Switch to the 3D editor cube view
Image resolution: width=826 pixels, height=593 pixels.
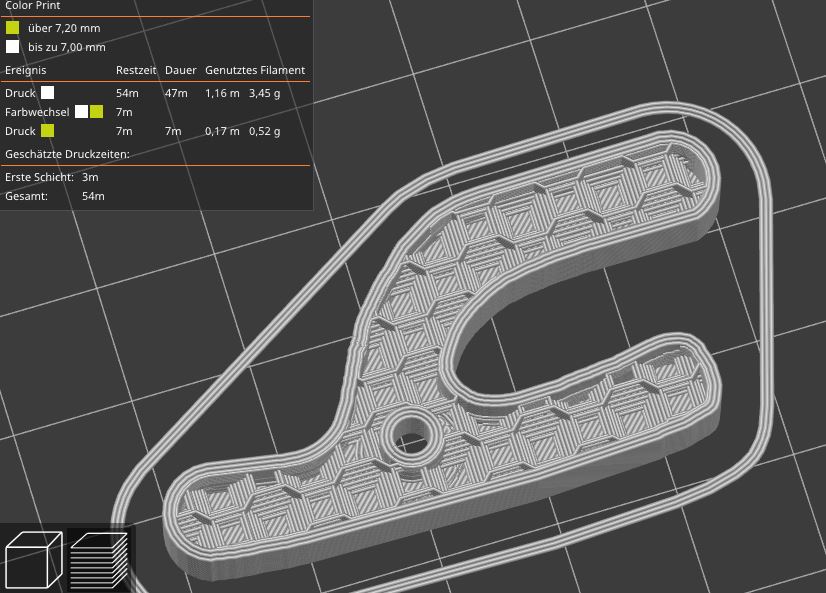tap(34, 559)
